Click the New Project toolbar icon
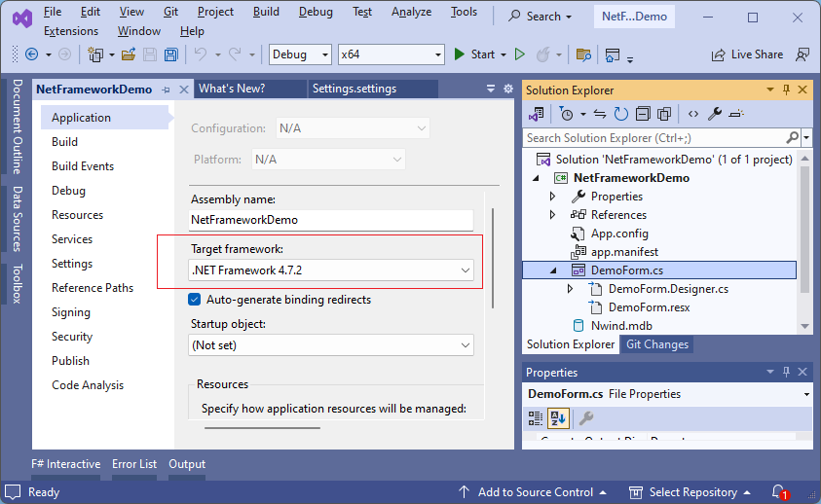Viewport: 821px width, 504px height. [95, 54]
